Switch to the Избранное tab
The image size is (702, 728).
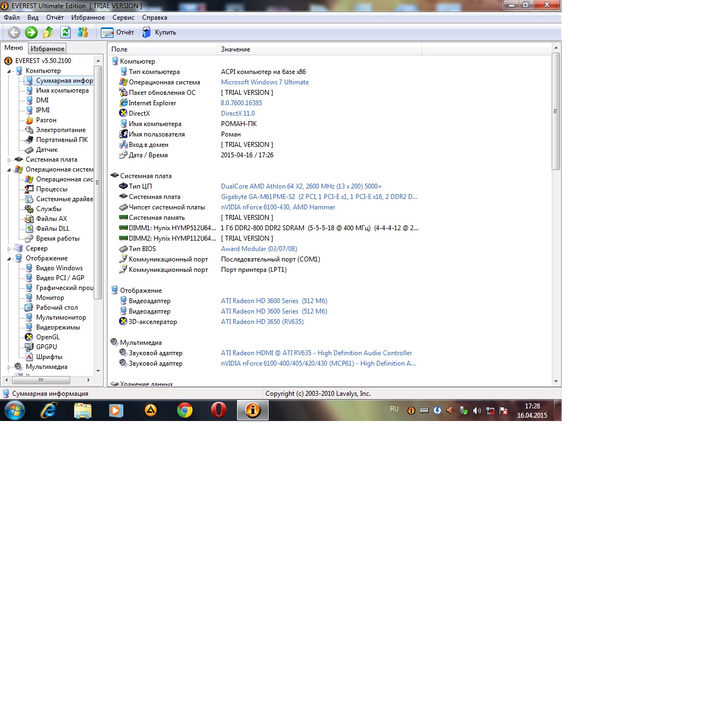click(47, 49)
